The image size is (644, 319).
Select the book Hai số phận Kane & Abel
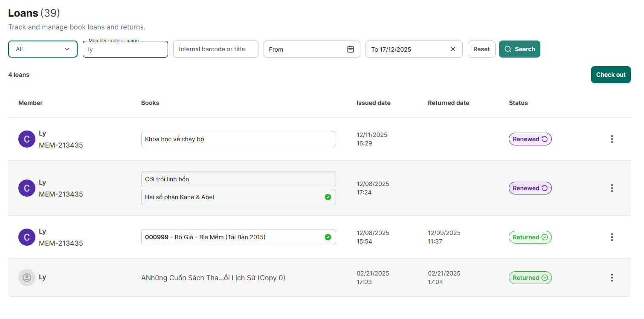coord(238,197)
